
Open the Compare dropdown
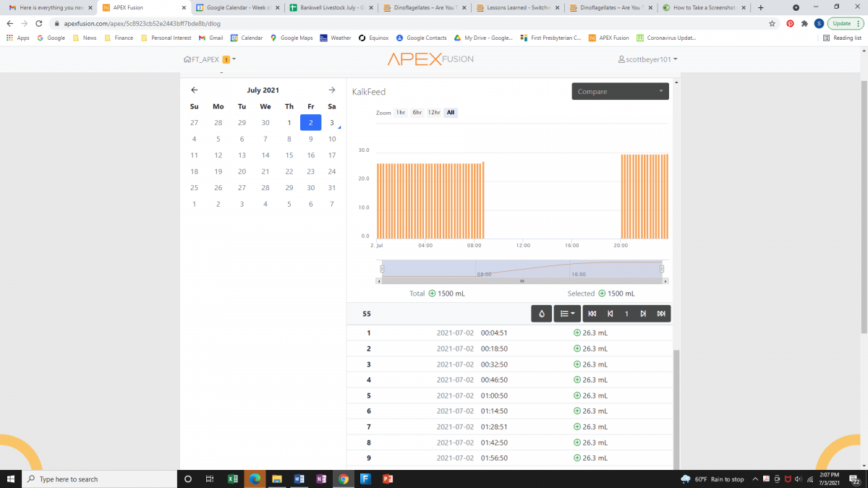coord(620,91)
